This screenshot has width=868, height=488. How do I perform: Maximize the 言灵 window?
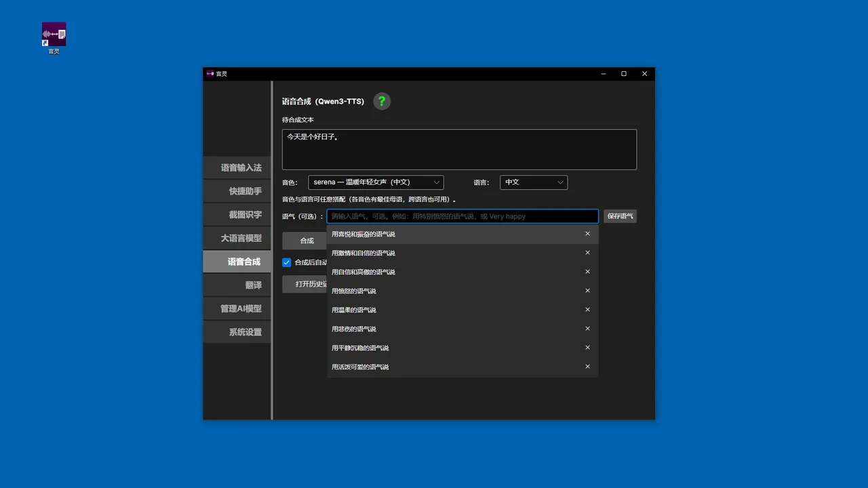pyautogui.click(x=624, y=74)
